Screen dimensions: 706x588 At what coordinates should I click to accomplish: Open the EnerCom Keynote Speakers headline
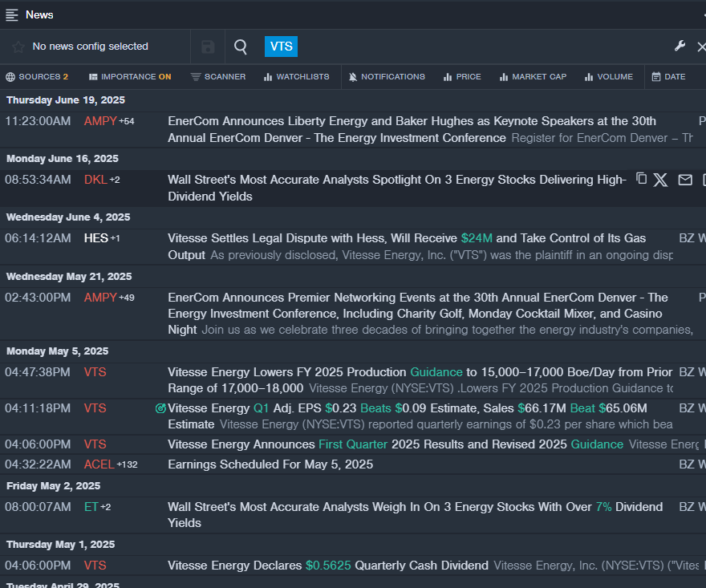[x=412, y=129]
